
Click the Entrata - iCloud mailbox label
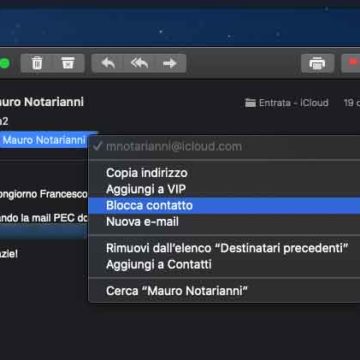point(287,103)
